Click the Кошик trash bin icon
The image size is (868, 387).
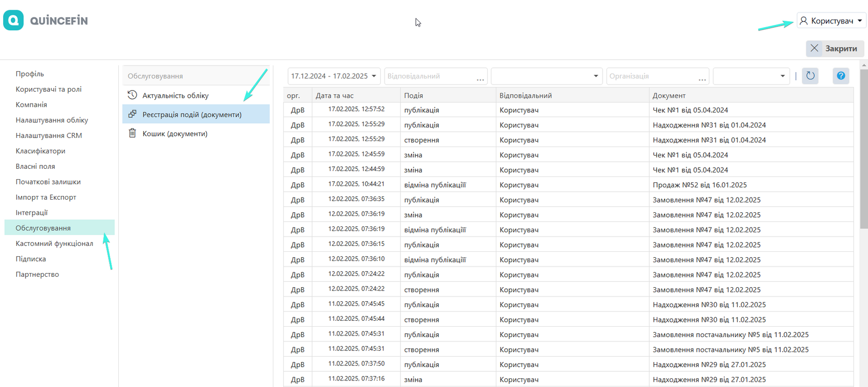[132, 134]
